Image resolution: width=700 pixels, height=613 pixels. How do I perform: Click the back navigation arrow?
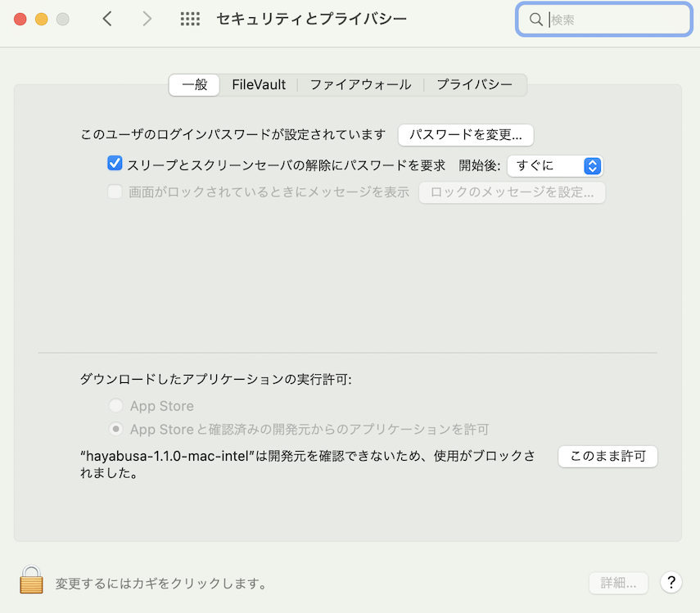click(107, 18)
